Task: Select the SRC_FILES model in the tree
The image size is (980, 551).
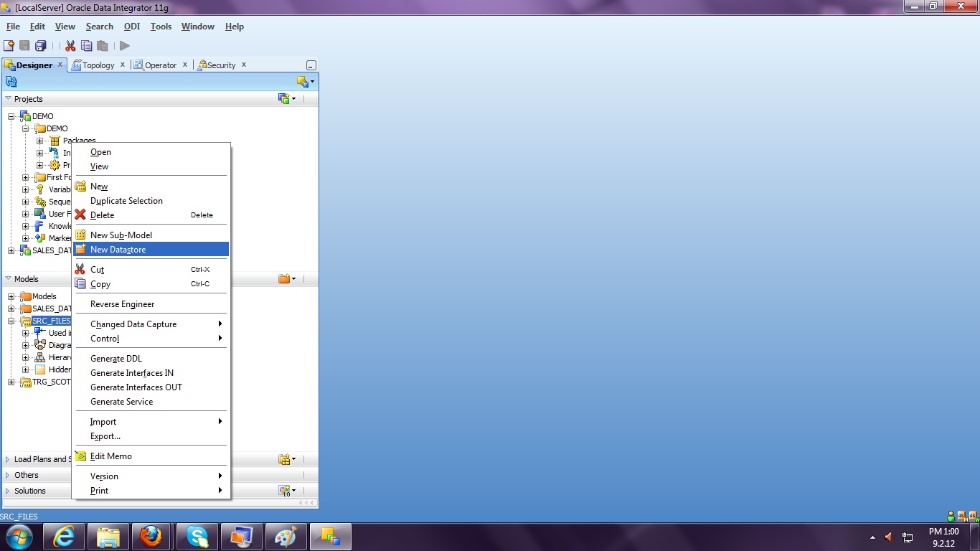Action: [52, 321]
